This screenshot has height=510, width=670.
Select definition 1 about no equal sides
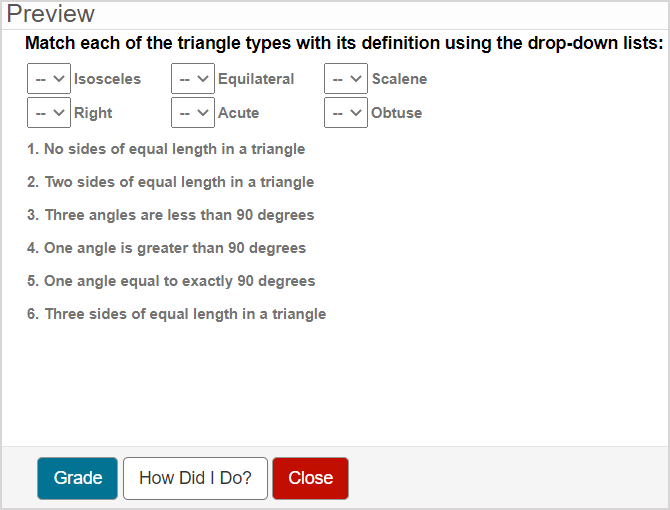click(166, 149)
